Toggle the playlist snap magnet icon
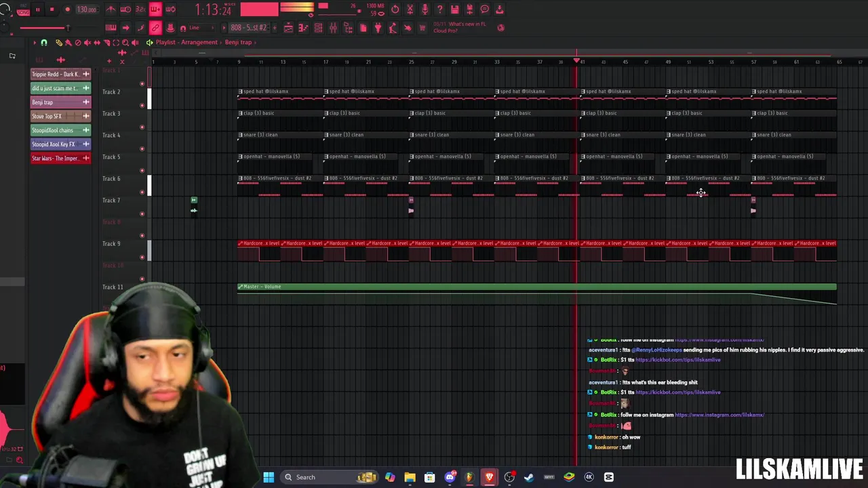This screenshot has height=488, width=868. tap(44, 43)
